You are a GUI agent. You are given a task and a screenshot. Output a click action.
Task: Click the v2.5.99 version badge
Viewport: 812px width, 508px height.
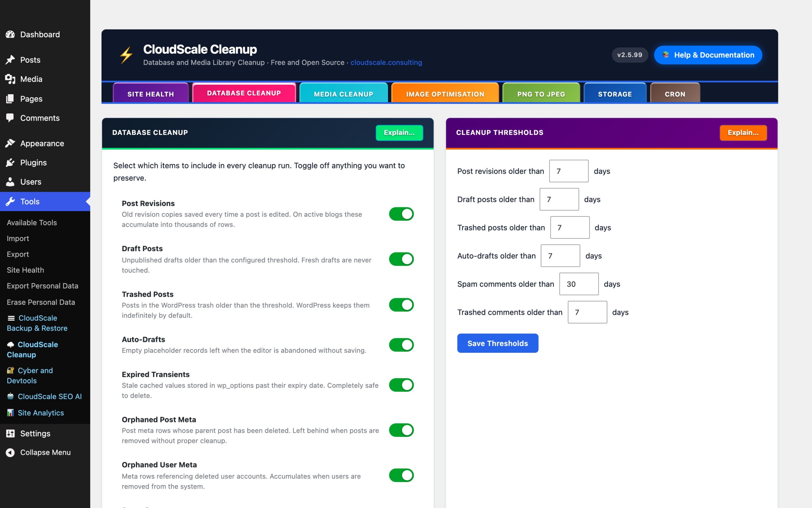click(630, 55)
